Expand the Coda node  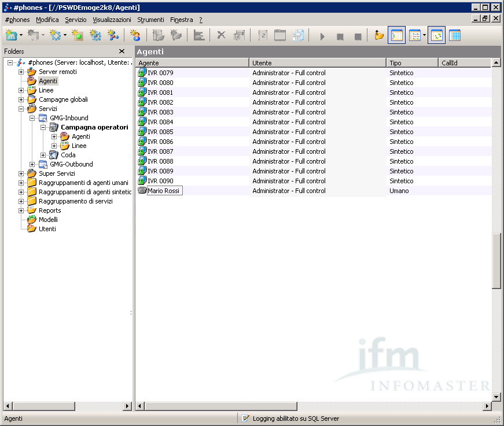point(43,155)
